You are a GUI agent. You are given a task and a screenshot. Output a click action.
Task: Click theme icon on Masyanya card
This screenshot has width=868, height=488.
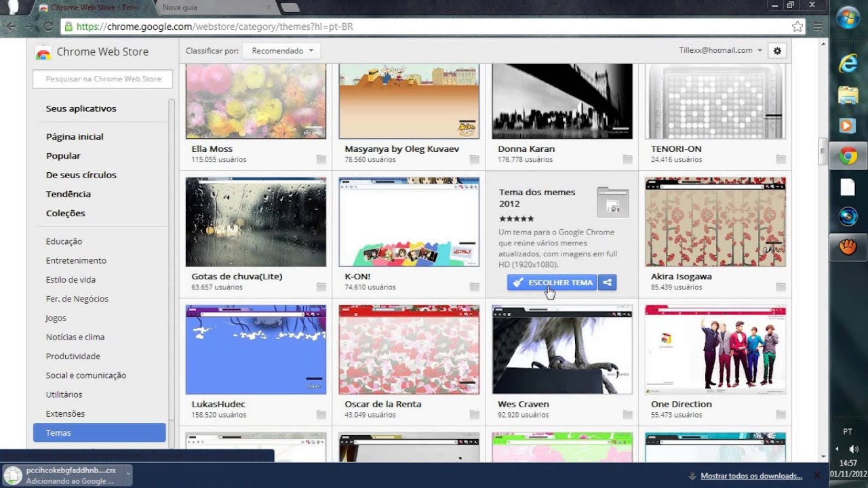pos(475,159)
